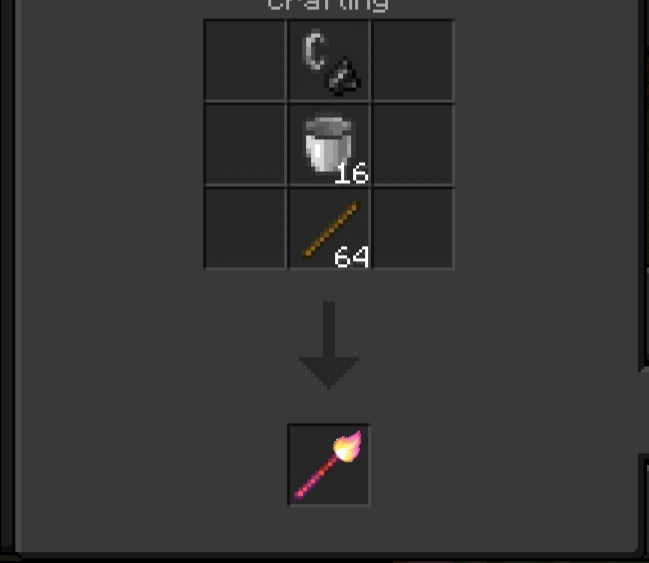Screen dimensions: 649x563
Task: Select the empty top-right crafting slot
Action: point(413,60)
